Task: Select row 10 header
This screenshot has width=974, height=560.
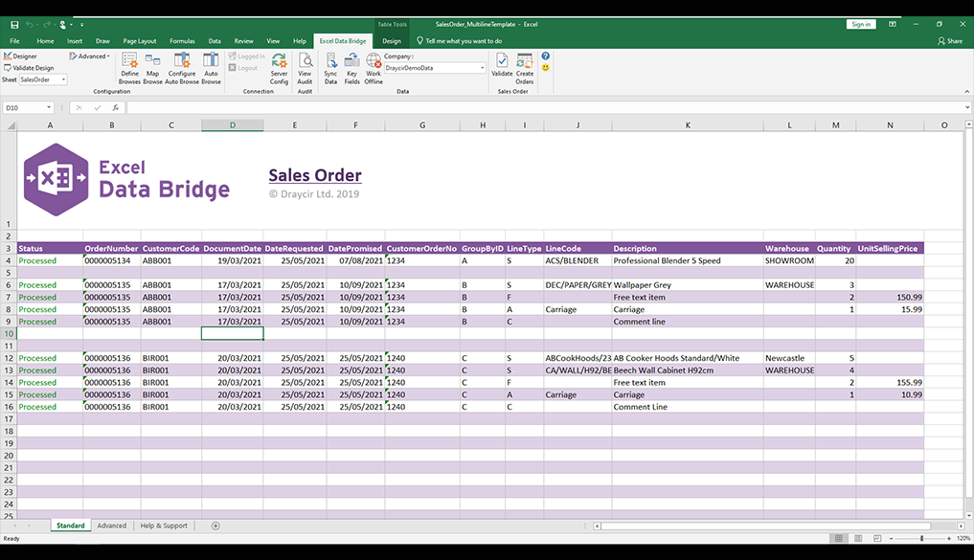Action: click(x=9, y=333)
